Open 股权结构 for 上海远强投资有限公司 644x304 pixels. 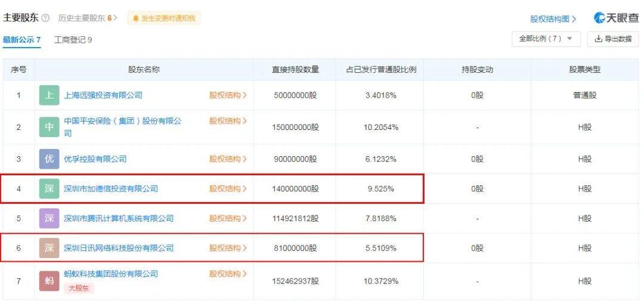[228, 95]
